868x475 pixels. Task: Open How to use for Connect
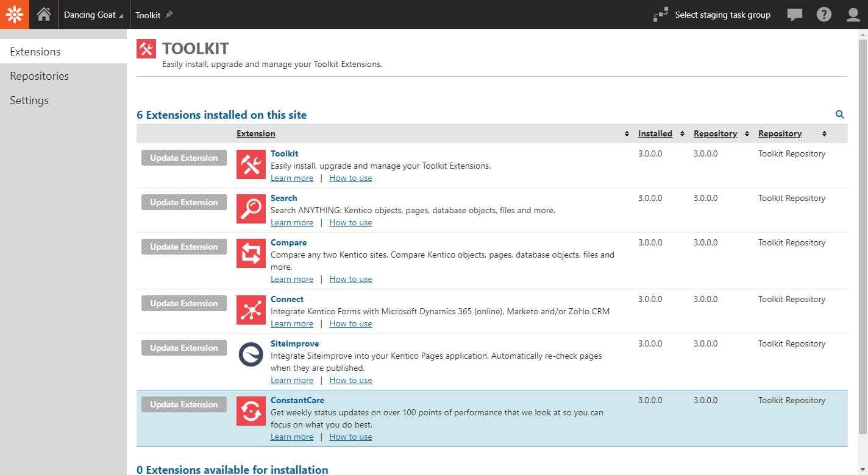click(x=350, y=323)
